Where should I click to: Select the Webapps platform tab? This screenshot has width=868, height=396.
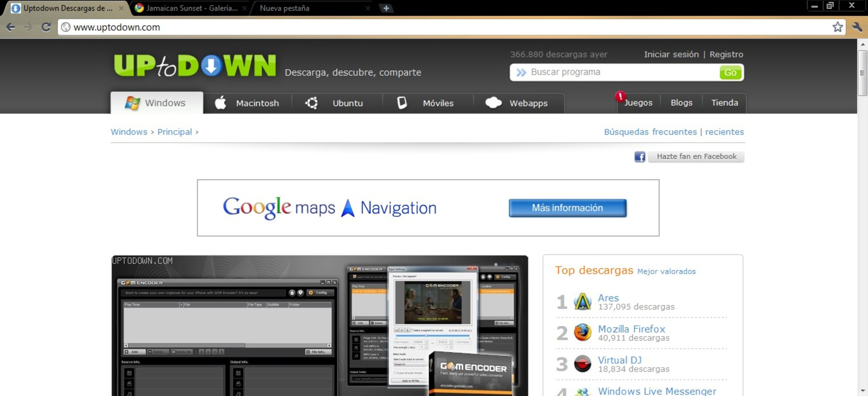pos(519,103)
